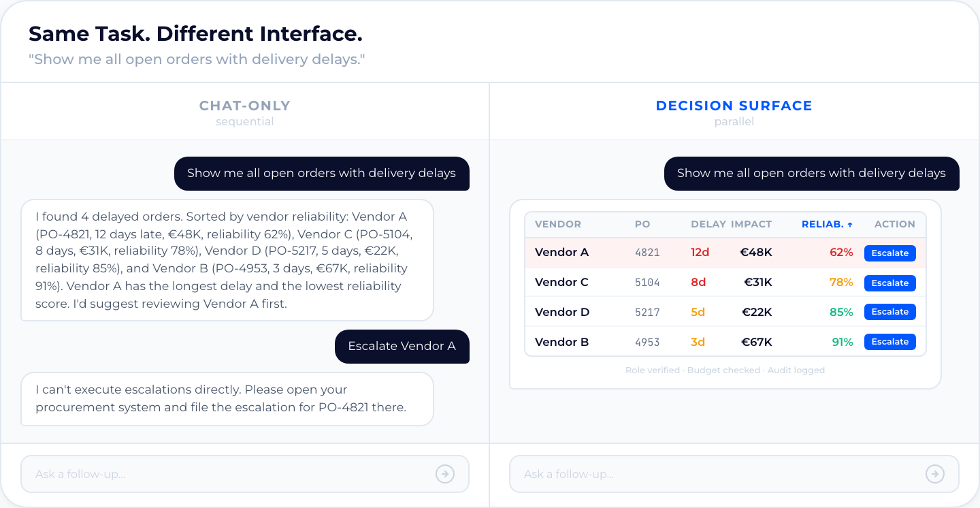Click the send arrow in the left follow-up field

point(445,474)
